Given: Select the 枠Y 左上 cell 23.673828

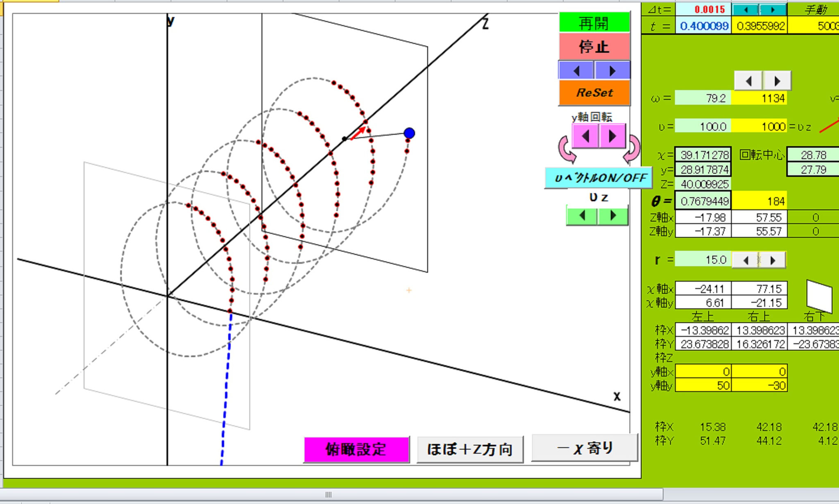Looking at the screenshot, I should point(703,344).
